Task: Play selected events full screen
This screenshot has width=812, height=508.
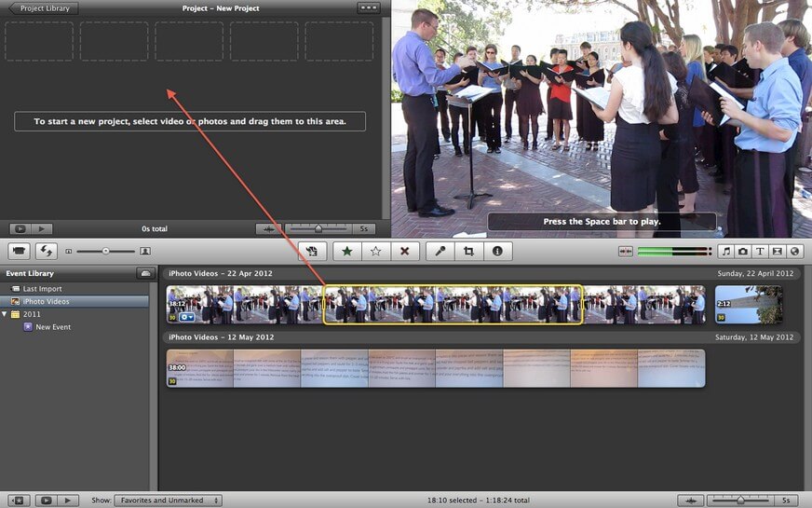Action: (x=46, y=501)
